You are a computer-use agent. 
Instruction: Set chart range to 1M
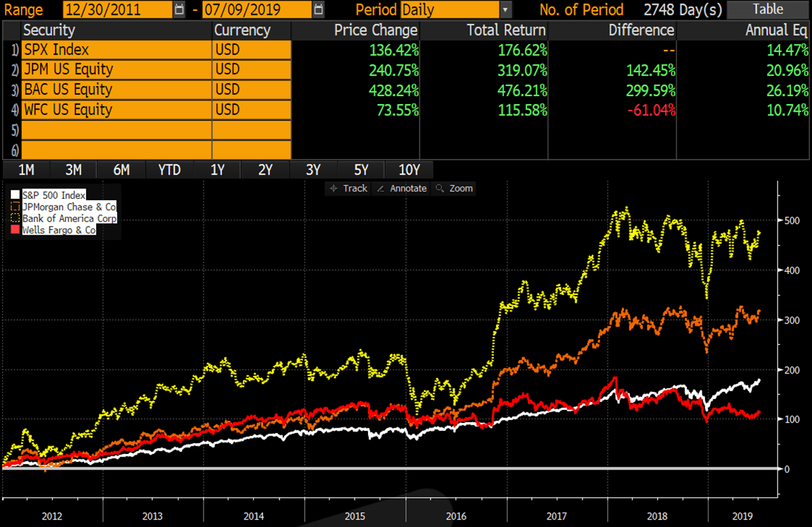[x=26, y=170]
